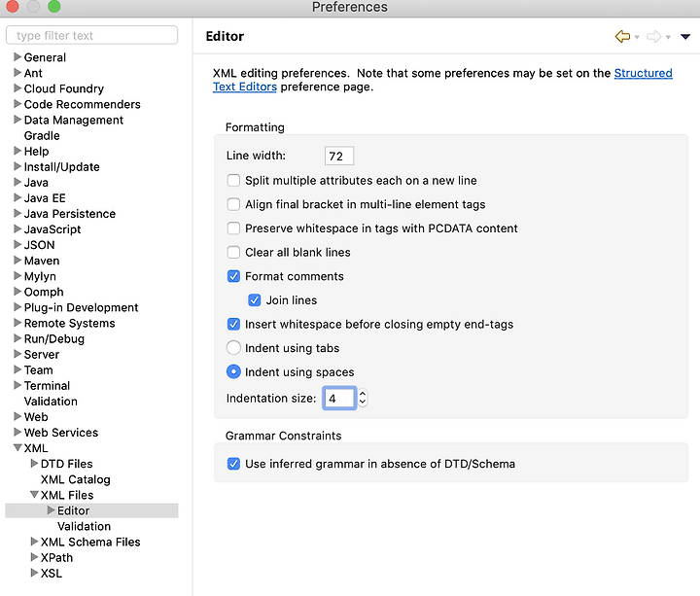
Task: Click the forward navigation arrow icon
Action: pos(653,36)
